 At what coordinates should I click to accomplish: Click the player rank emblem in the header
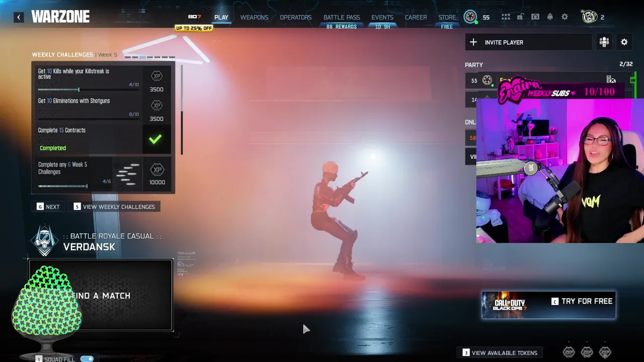(470, 17)
